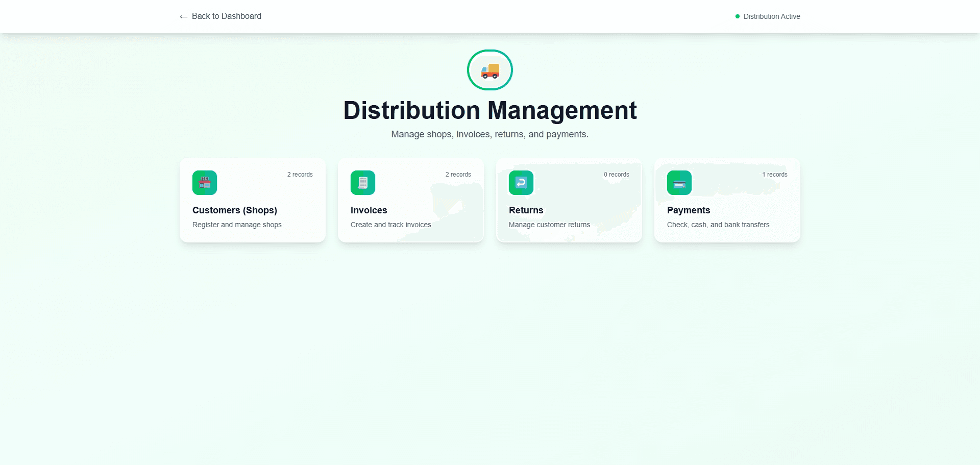Click the 0 records badge on Returns card

click(x=616, y=174)
